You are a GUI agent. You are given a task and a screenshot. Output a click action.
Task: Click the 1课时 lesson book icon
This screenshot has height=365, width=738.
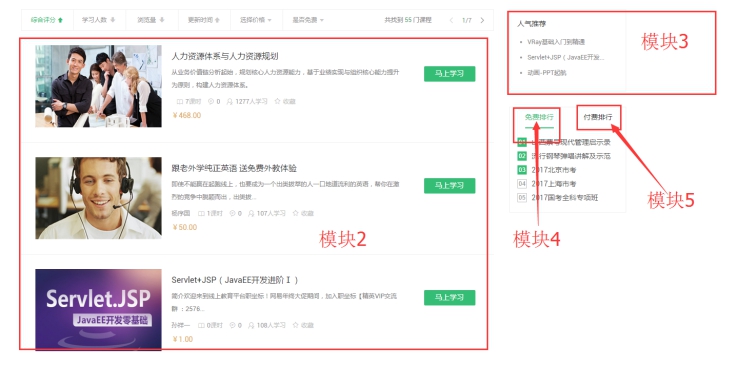201,214
